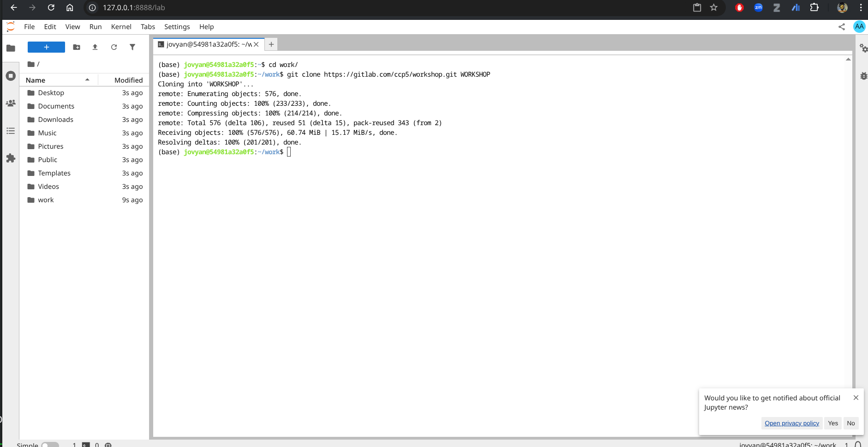Add a new launcher tab with plus

271,44
